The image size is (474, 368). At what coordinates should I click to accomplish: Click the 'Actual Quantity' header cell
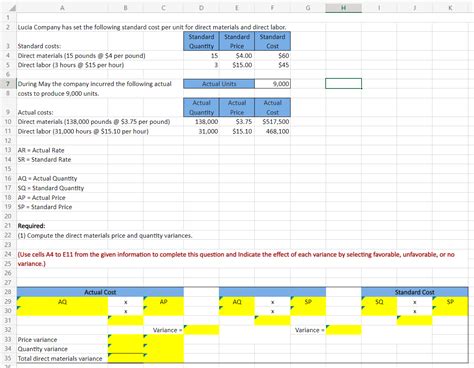click(201, 107)
